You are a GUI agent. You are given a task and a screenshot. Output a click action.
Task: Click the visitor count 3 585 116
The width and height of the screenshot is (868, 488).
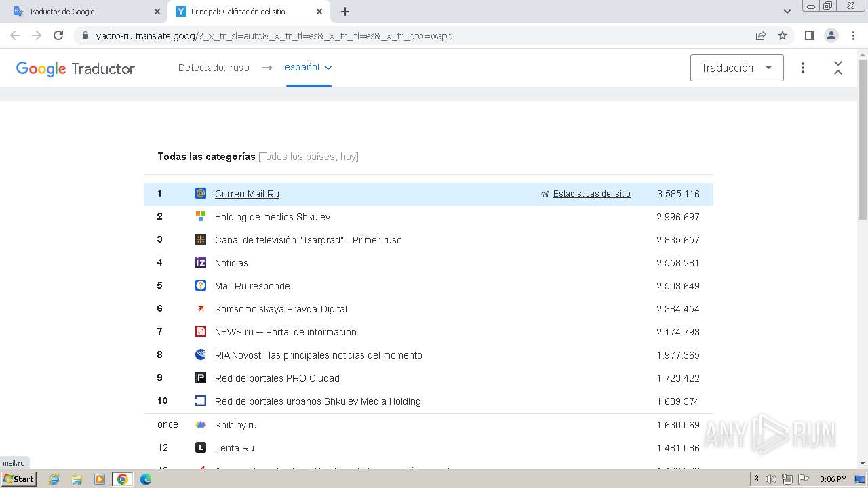[678, 194]
